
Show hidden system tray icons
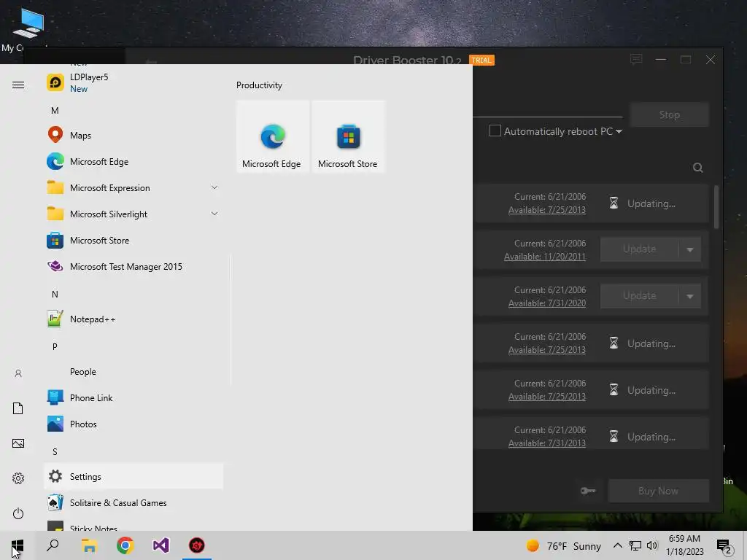617,545
